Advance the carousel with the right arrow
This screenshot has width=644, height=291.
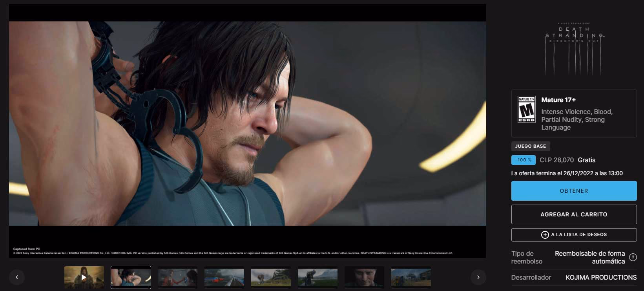pos(478,277)
